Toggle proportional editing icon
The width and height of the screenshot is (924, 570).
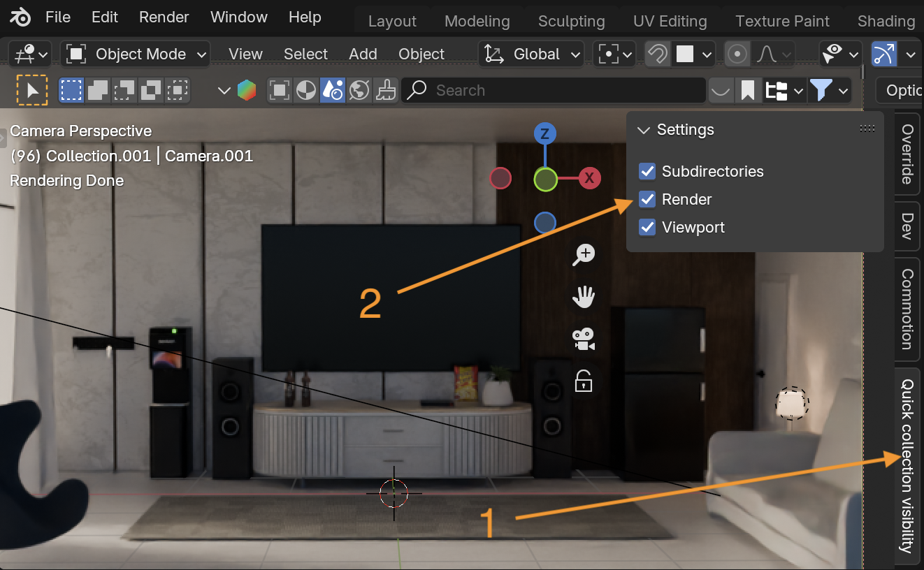click(737, 54)
